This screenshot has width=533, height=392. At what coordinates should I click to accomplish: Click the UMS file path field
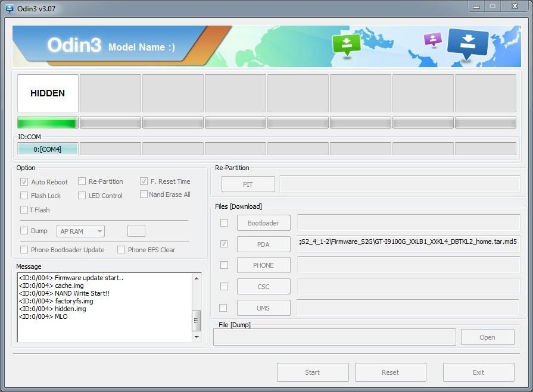pyautogui.click(x=408, y=308)
